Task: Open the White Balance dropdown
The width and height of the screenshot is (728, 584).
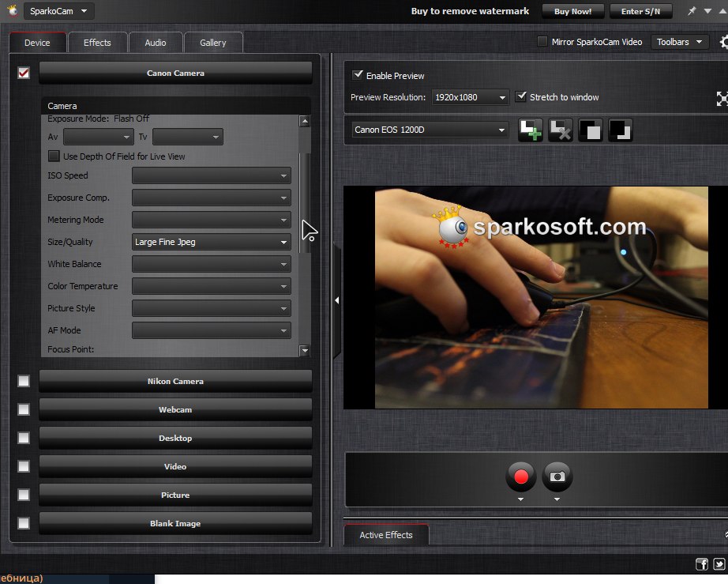Action: 212,264
